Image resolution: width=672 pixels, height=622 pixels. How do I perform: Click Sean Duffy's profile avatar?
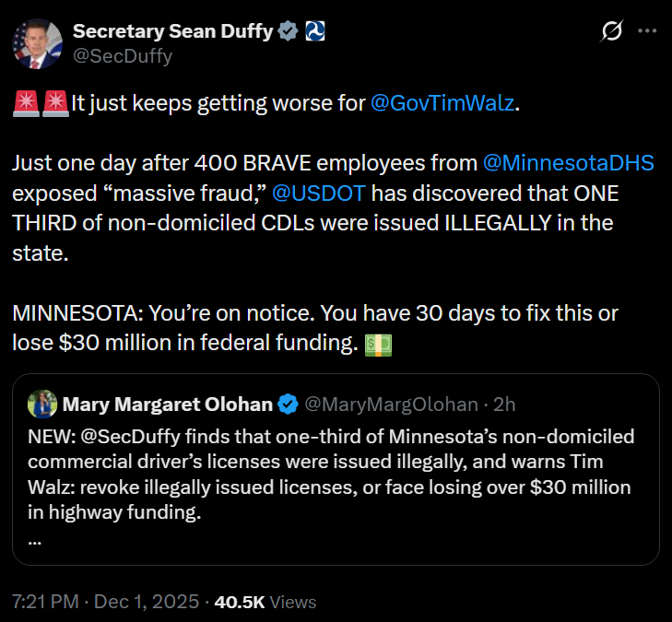pyautogui.click(x=38, y=42)
